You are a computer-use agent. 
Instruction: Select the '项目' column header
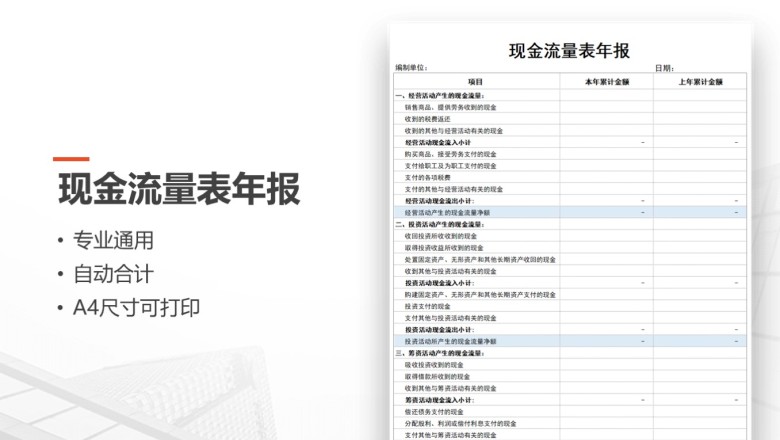[x=476, y=82]
